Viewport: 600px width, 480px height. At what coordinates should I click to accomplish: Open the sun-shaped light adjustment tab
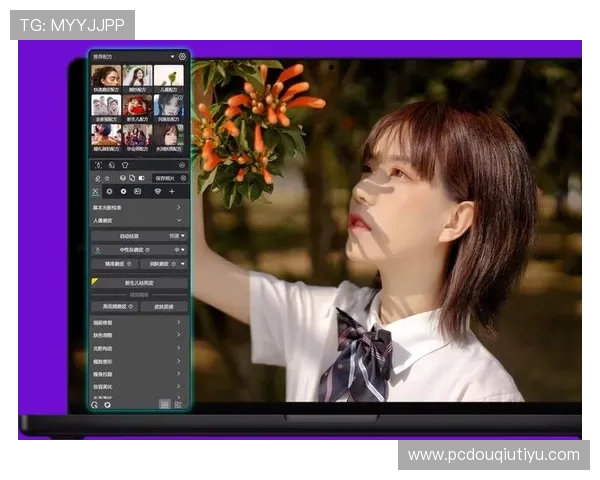click(109, 191)
